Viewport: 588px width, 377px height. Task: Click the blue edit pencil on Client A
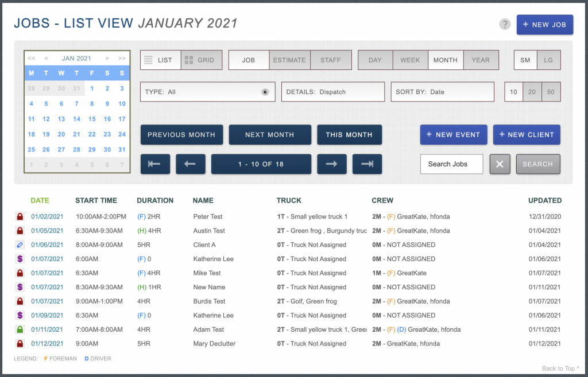pyautogui.click(x=20, y=245)
